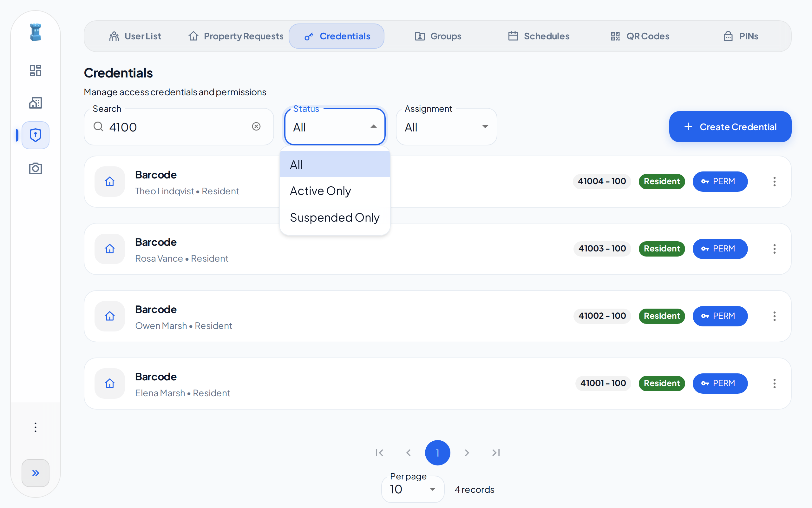Open options menu for 41001 - 100 credential
Viewport: 812px width, 508px height.
coord(775,383)
